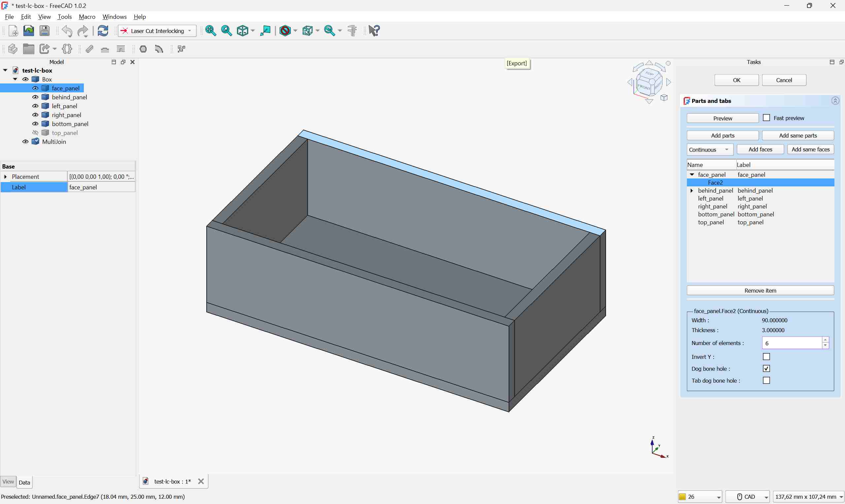Open the isometric view cube icon
The height and width of the screenshot is (504, 845).
click(x=243, y=31)
